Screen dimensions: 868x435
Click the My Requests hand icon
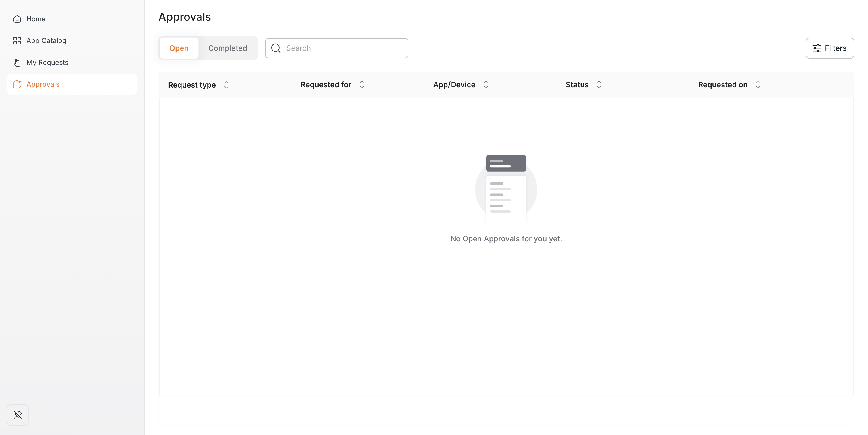point(17,63)
